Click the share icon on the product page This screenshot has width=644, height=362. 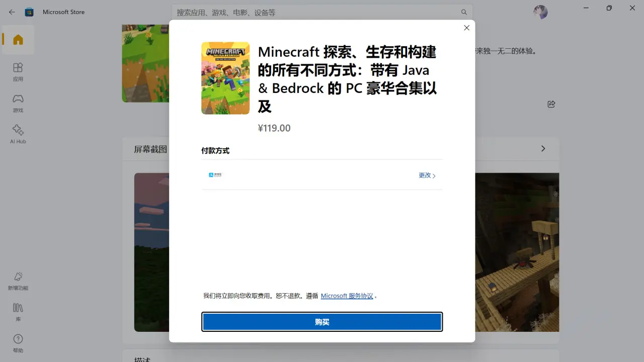551,104
